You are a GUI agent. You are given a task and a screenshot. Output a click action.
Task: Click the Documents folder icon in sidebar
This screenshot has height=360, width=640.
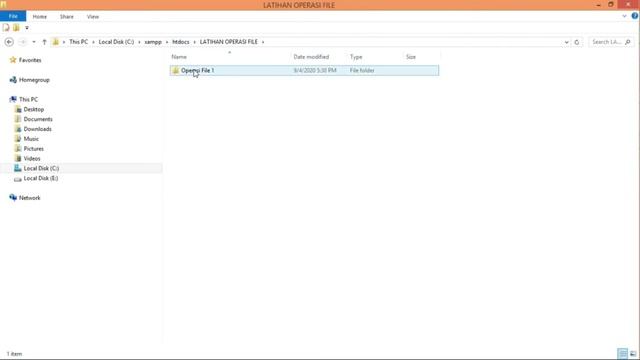(18, 119)
